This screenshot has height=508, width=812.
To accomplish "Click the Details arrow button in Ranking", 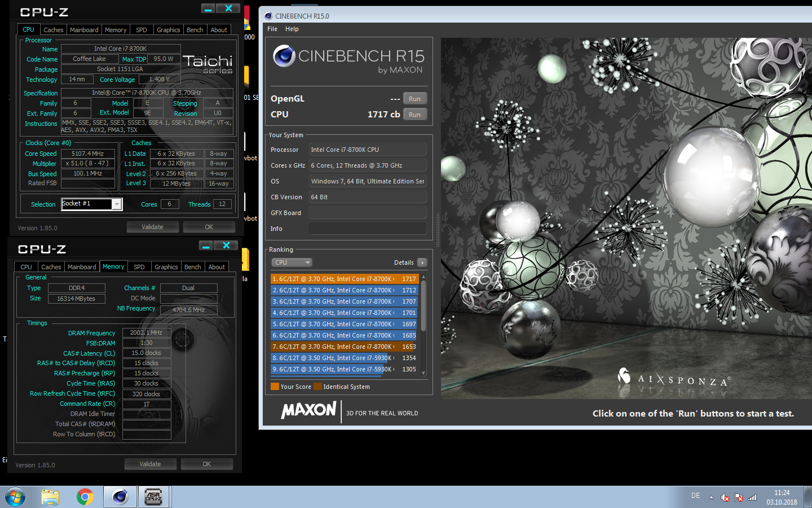I will click(422, 262).
